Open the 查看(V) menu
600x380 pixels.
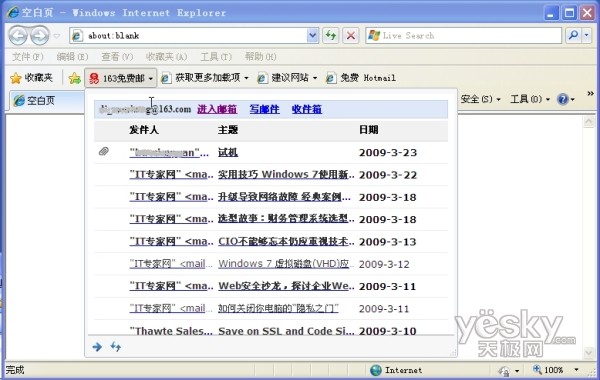pyautogui.click(x=117, y=57)
